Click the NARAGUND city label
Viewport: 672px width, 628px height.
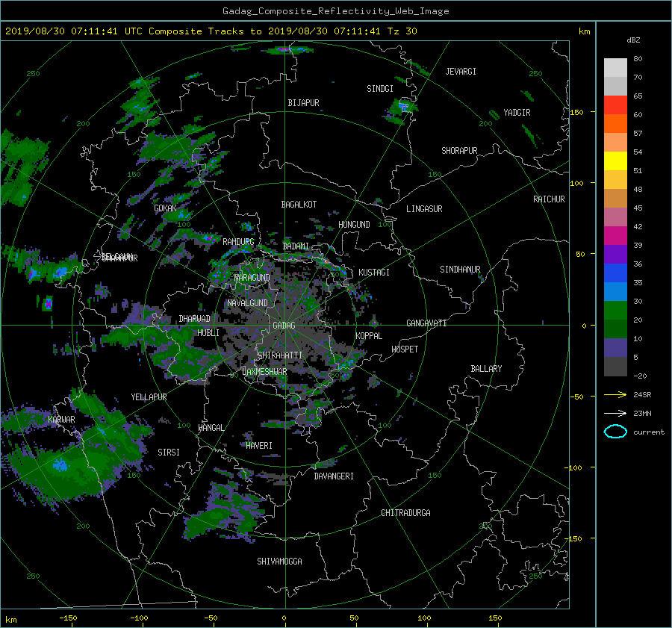point(252,278)
